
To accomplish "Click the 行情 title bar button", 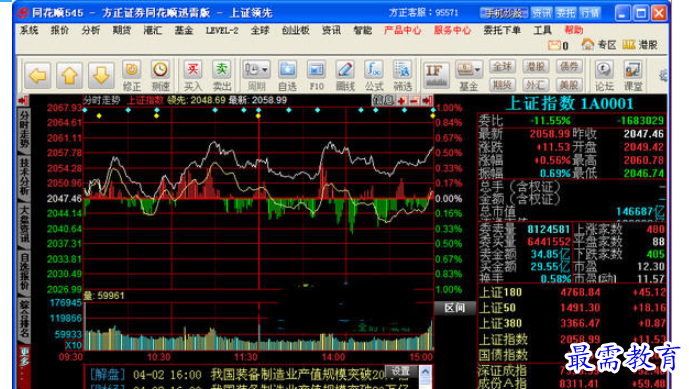I will tap(589, 13).
